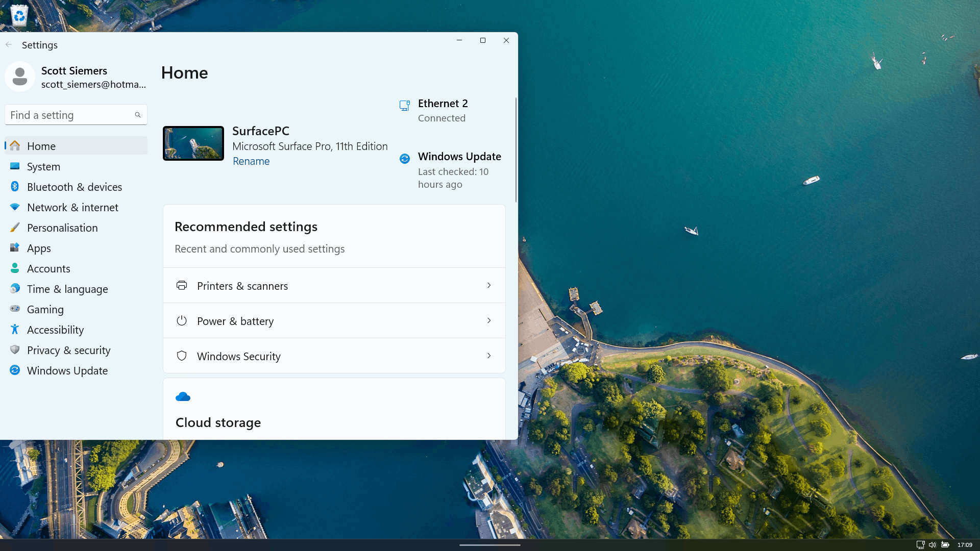This screenshot has width=980, height=551.
Task: Click the Ethernet 2 network icon
Action: pyautogui.click(x=405, y=106)
